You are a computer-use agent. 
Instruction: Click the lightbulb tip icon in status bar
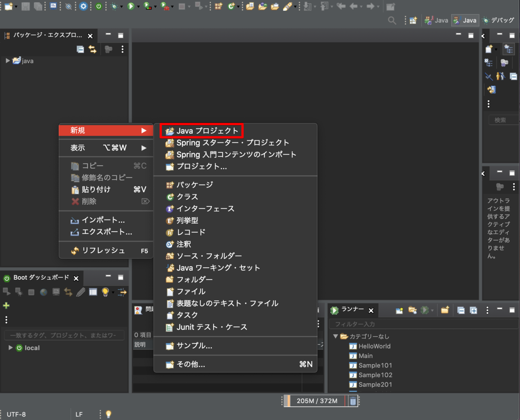[x=108, y=414]
